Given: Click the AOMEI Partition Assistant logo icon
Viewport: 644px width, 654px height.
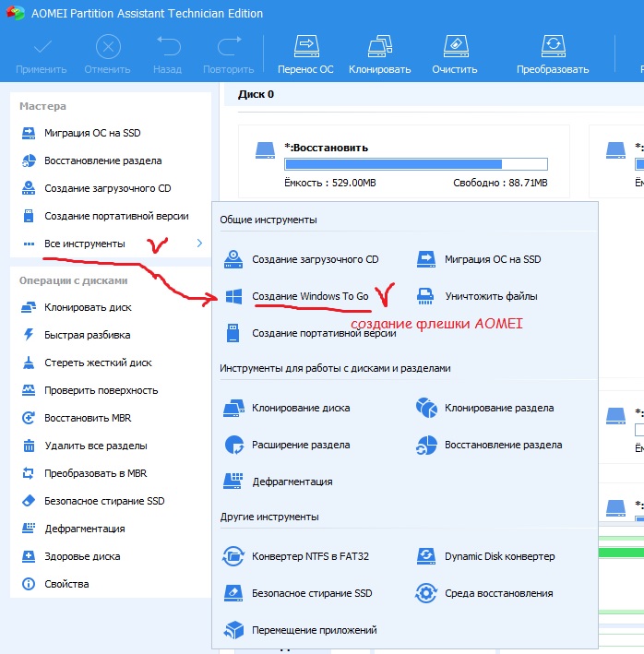Looking at the screenshot, I should tap(16, 13).
